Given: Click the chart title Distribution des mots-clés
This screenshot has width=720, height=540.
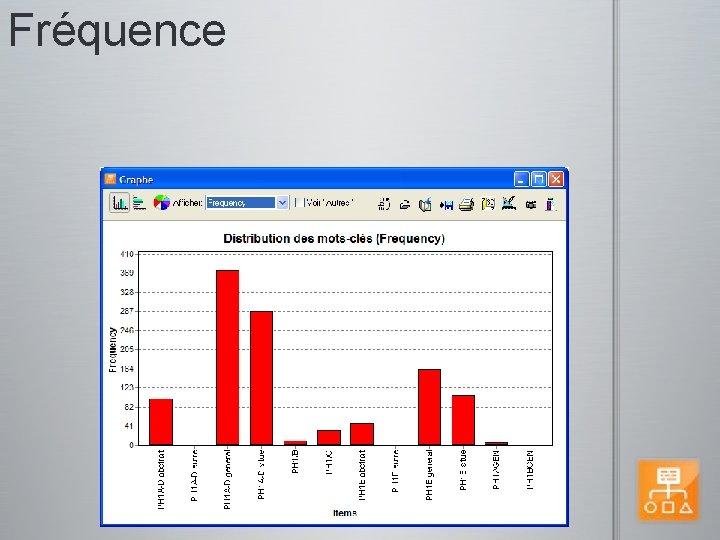Looking at the screenshot, I should (x=334, y=239).
